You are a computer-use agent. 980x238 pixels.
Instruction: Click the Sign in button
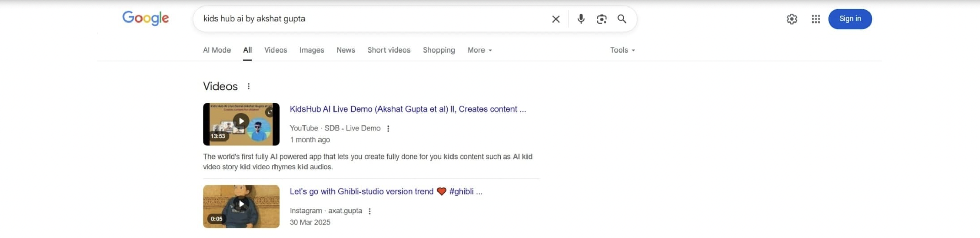(x=849, y=19)
